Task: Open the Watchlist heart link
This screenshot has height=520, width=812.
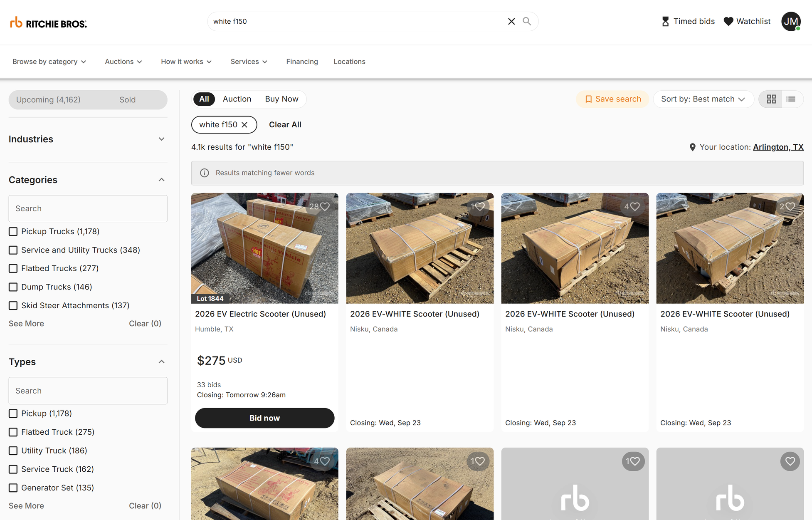Action: [x=747, y=21]
